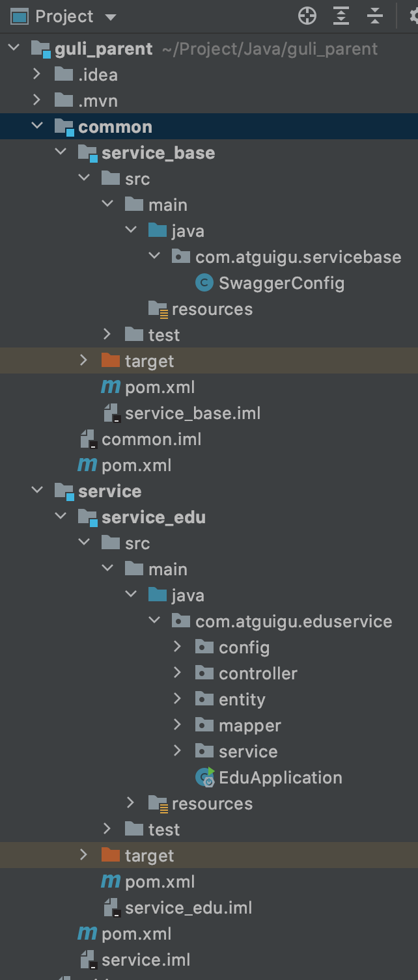
Task: Select the service_edu.iml file icon
Action: tap(111, 908)
